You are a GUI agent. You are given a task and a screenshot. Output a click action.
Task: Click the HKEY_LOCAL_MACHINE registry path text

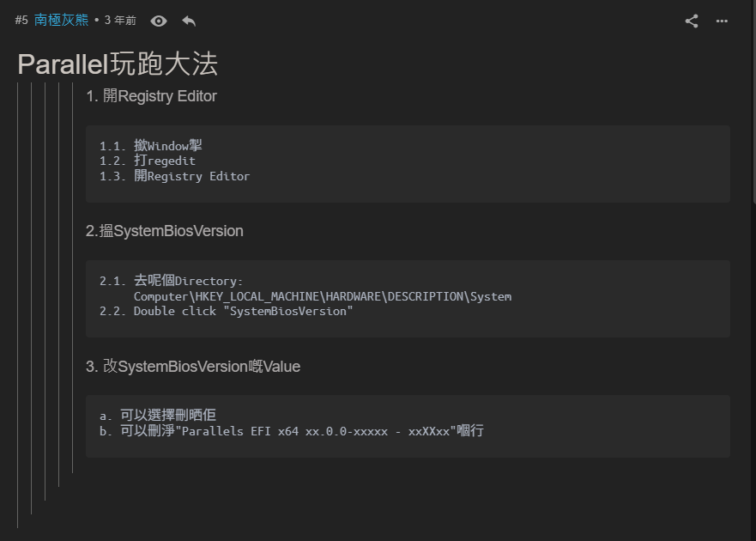click(x=323, y=296)
